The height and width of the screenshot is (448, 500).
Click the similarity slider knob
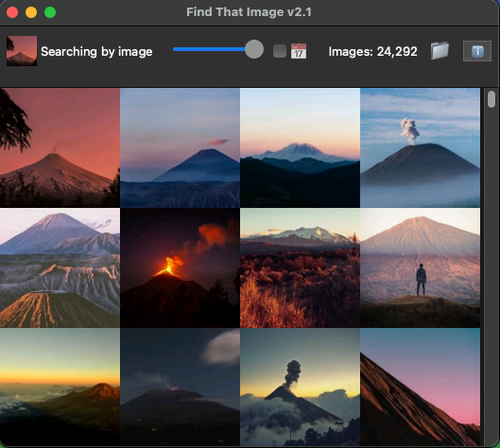point(254,49)
